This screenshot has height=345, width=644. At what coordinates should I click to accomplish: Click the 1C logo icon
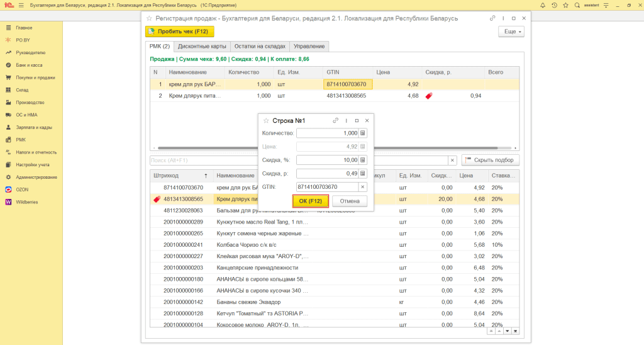pyautogui.click(x=9, y=5)
